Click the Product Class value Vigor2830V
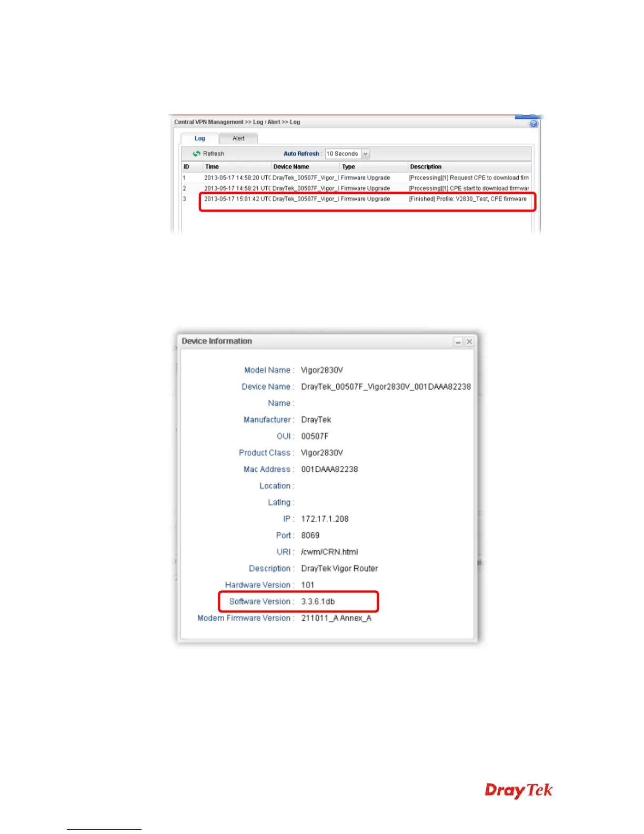The image size is (644, 834). tap(322, 453)
